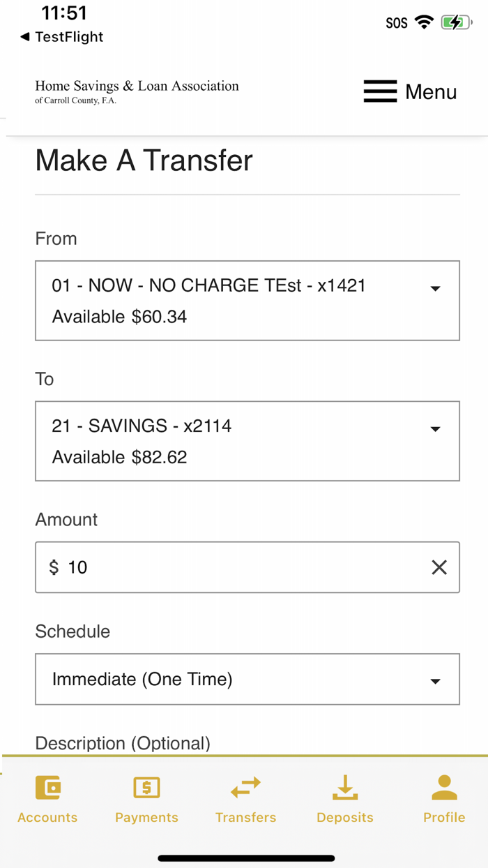The width and height of the screenshot is (488, 868).
Task: Select the Payments dollar icon
Action: point(146,787)
